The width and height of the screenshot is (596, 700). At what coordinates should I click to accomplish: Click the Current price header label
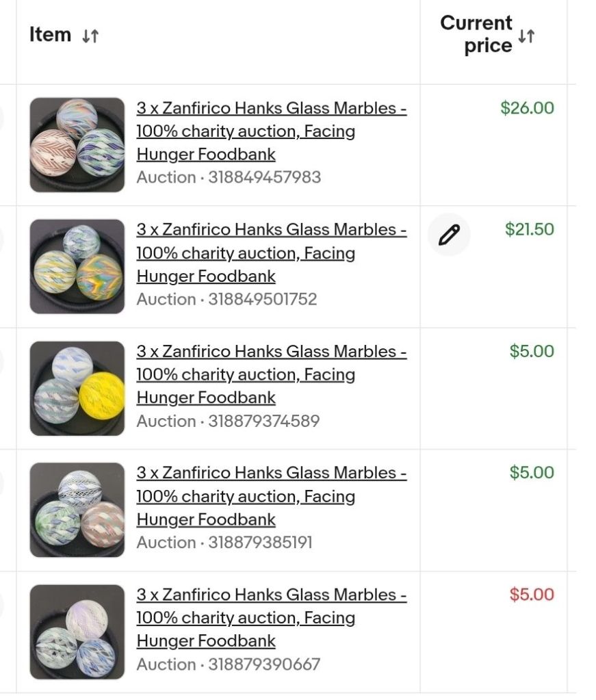pyautogui.click(x=476, y=34)
